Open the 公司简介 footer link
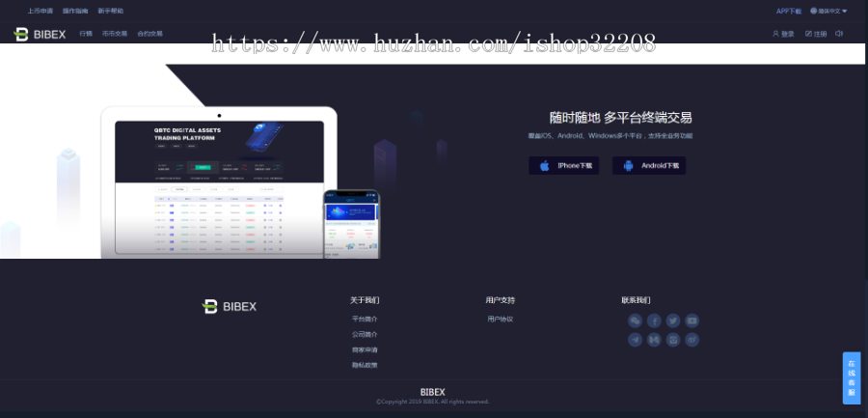The height and width of the screenshot is (418, 868). coord(365,335)
